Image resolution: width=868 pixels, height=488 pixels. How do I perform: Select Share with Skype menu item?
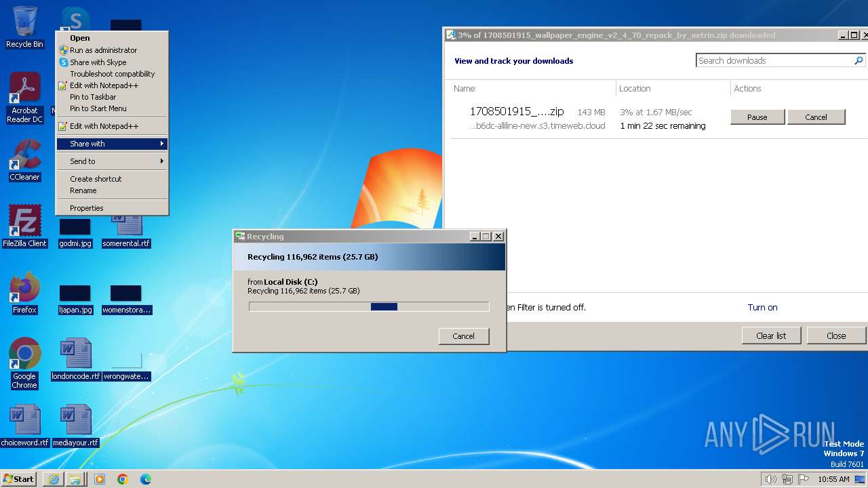(112, 62)
